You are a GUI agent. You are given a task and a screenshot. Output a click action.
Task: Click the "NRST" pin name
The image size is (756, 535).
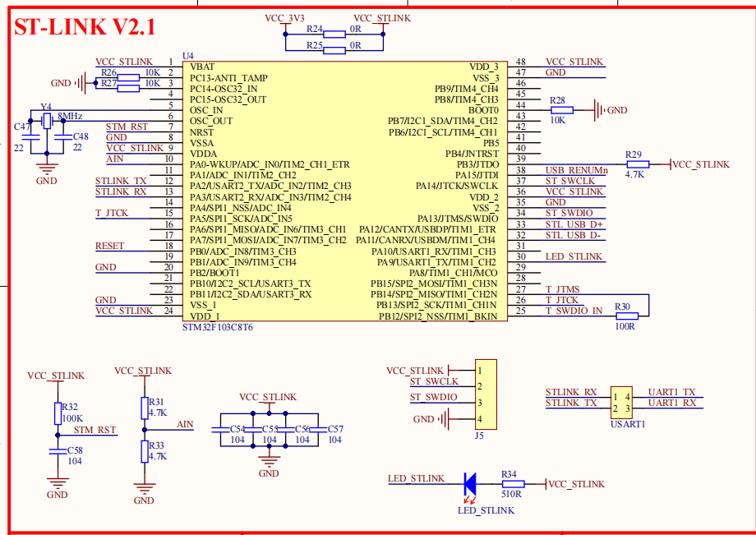point(201,132)
